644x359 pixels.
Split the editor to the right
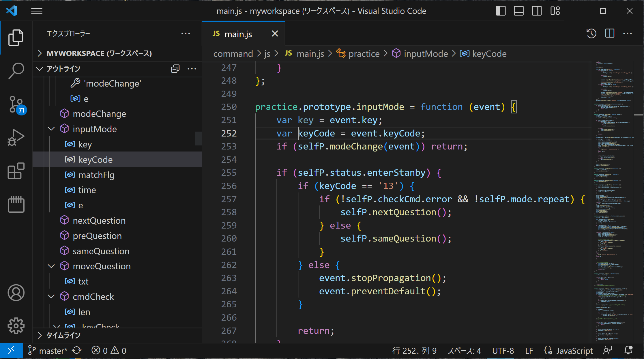tap(610, 33)
